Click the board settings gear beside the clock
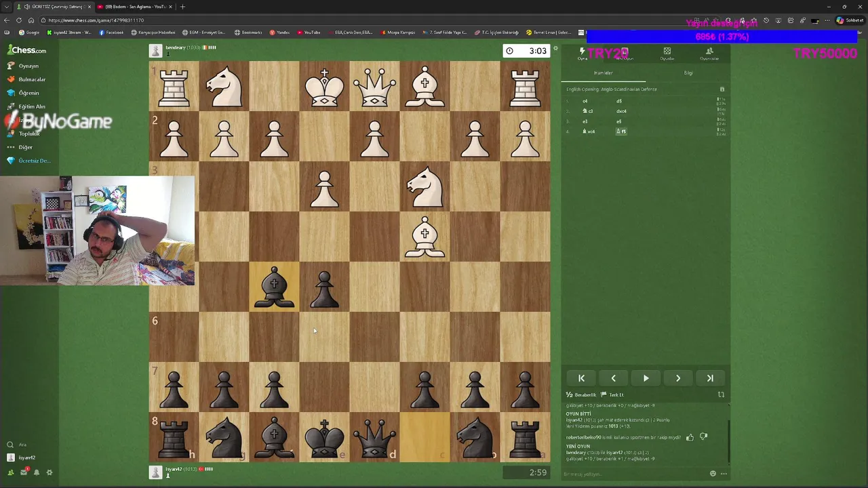 click(x=555, y=49)
